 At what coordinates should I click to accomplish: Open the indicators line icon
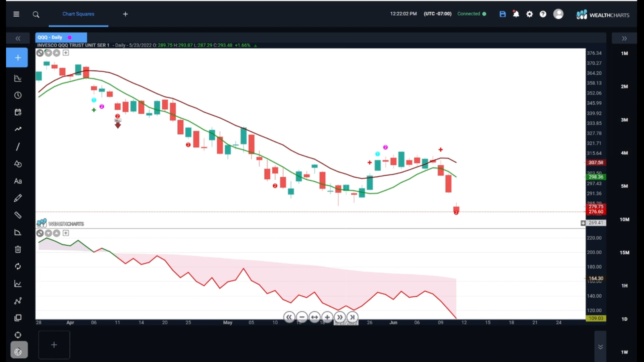point(18,129)
